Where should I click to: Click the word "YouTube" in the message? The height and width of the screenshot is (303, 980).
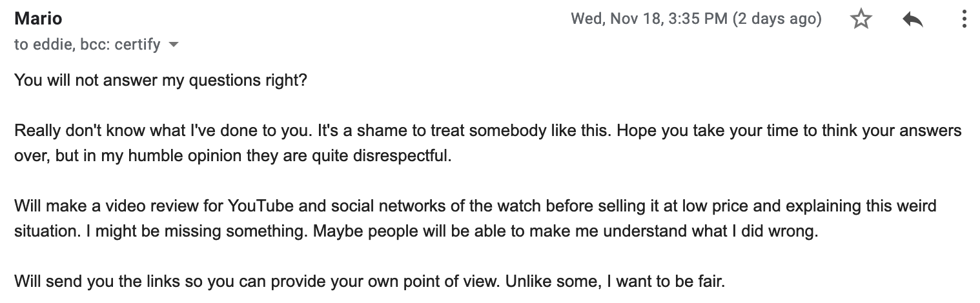(251, 207)
